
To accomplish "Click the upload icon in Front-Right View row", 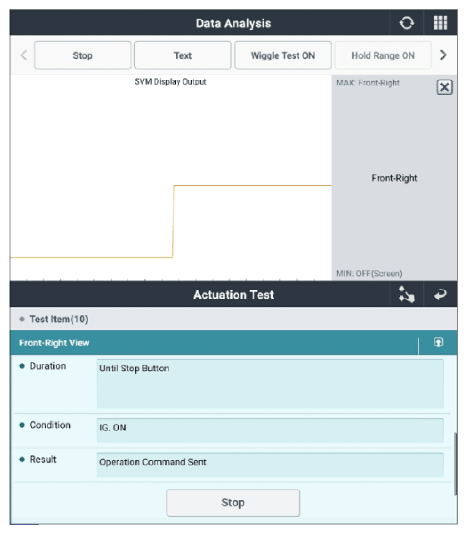I will coord(438,342).
